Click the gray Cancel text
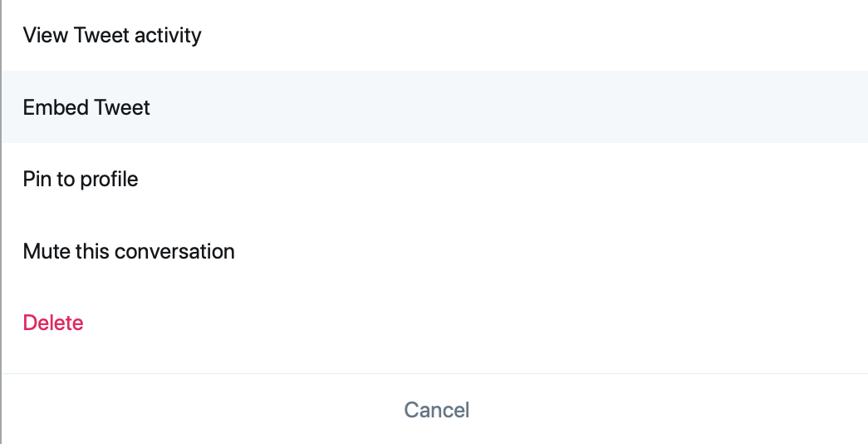 [x=436, y=410]
